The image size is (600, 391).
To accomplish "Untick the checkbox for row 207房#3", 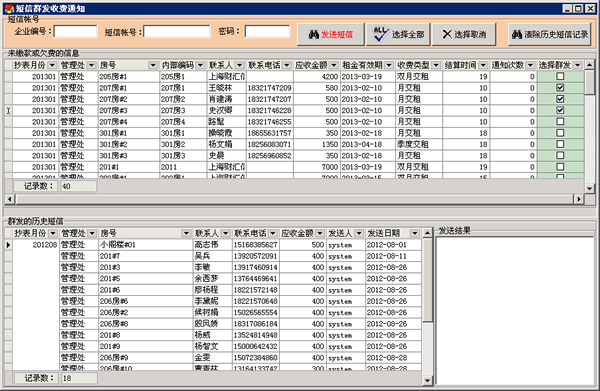I will 560,110.
